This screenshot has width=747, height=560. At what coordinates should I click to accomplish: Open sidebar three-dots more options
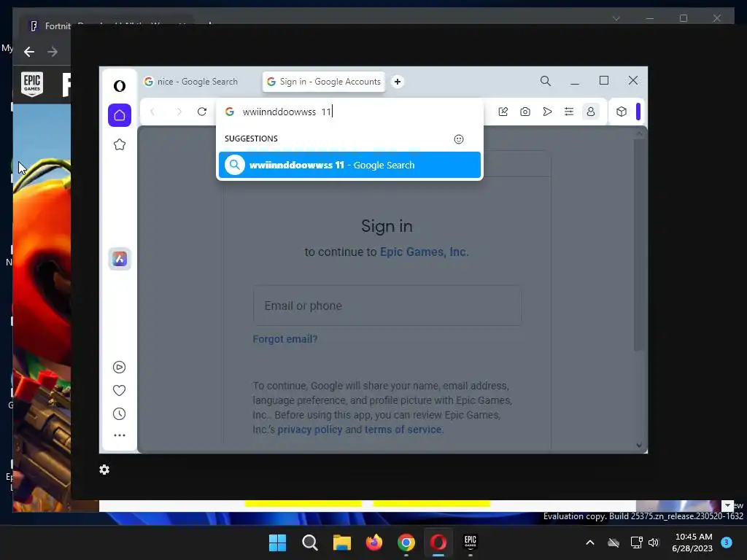pyautogui.click(x=119, y=435)
